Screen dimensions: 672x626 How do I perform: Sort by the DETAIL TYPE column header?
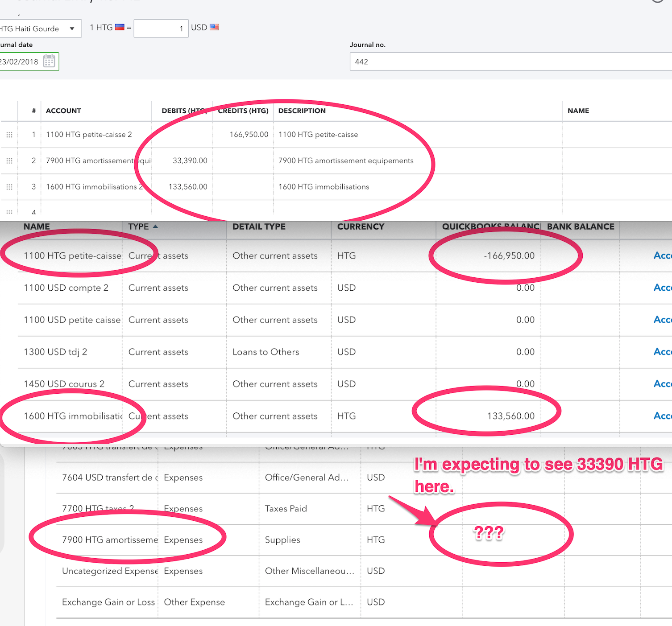click(x=259, y=227)
